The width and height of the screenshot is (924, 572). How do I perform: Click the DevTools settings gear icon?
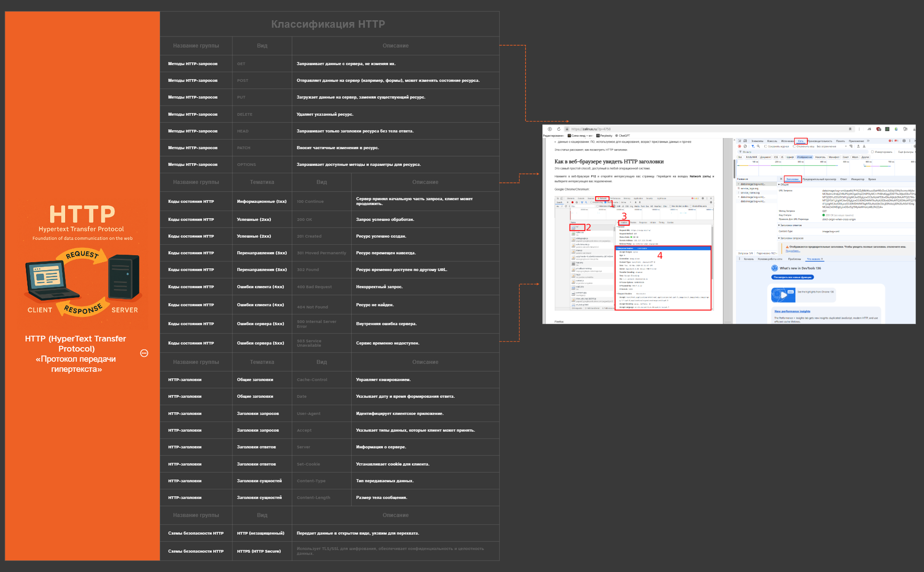click(x=904, y=141)
